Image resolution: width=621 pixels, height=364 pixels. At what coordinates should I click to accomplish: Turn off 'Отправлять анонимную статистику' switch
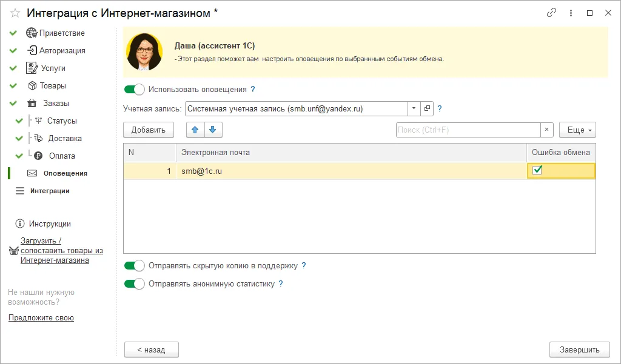click(x=135, y=283)
